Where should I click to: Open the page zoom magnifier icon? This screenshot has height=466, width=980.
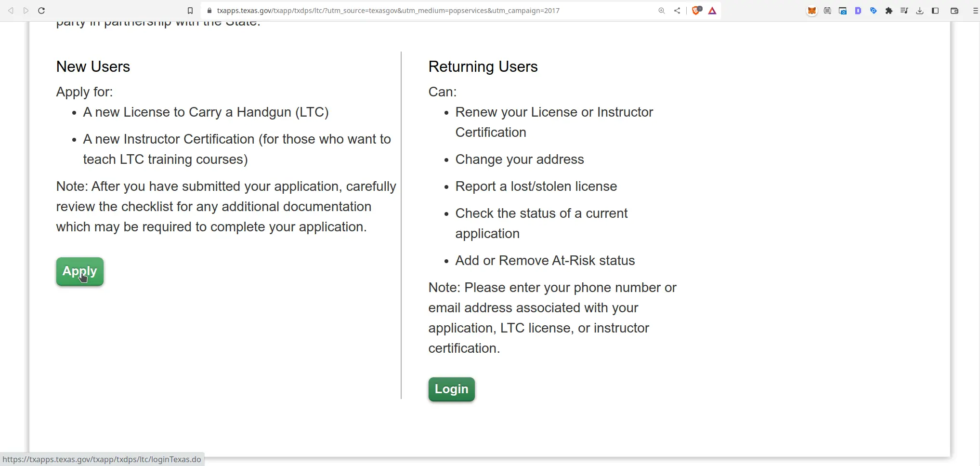point(661,10)
